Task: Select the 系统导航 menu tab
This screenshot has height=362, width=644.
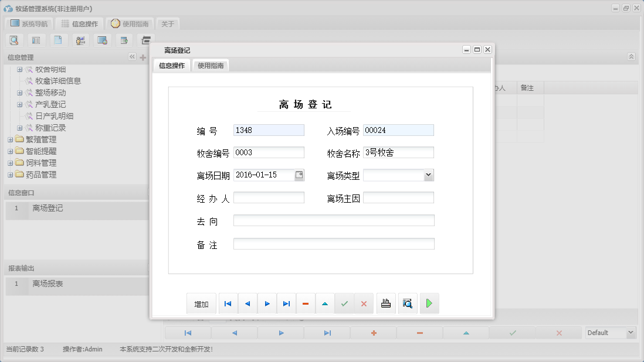Action: [28, 24]
